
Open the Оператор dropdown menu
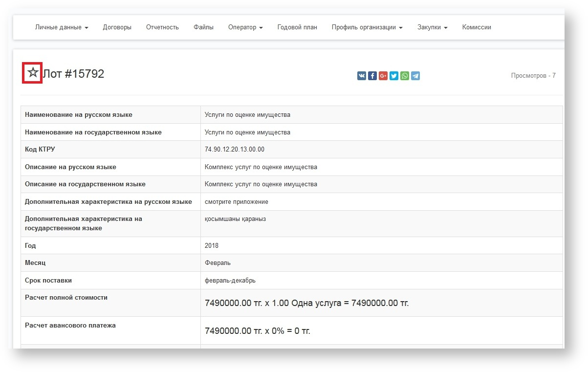pyautogui.click(x=245, y=27)
